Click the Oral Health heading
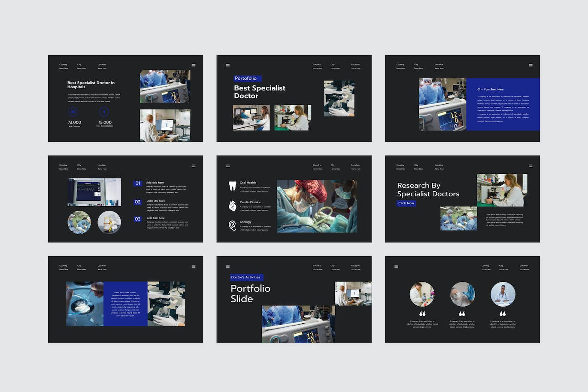Viewport: 588px width, 392px height. coord(248,183)
